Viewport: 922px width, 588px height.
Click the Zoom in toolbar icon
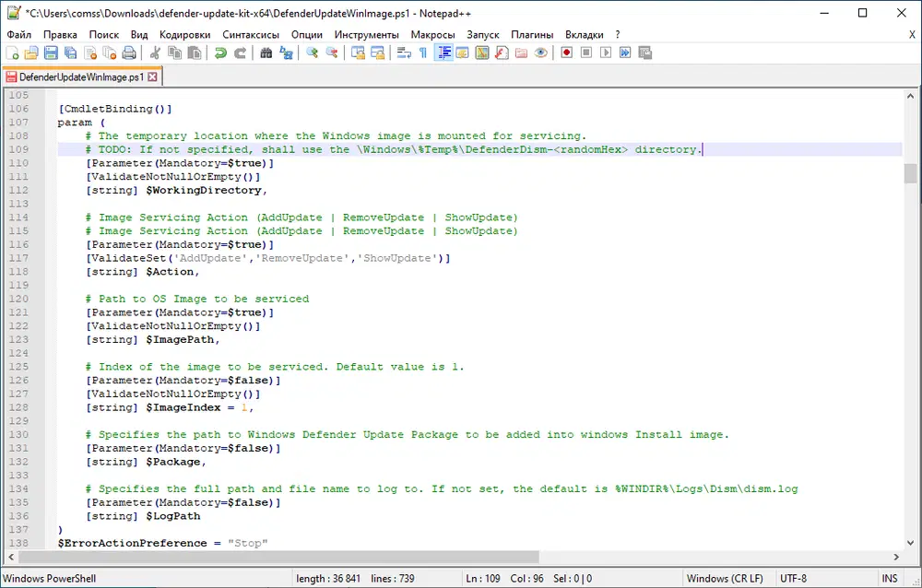tap(313, 53)
